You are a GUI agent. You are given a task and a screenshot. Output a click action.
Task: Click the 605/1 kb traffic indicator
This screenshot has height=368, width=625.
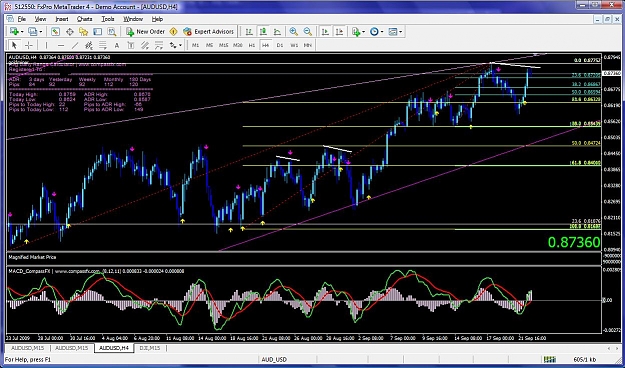pos(585,359)
